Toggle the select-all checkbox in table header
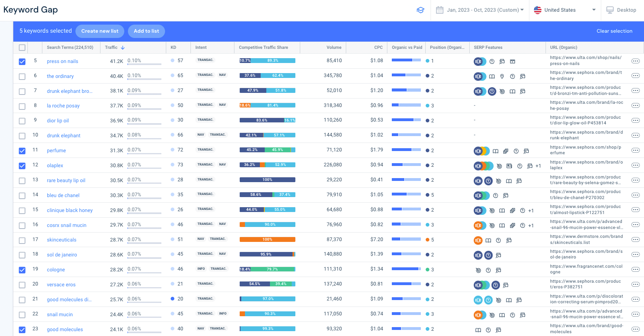The image size is (644, 336). pos(22,48)
